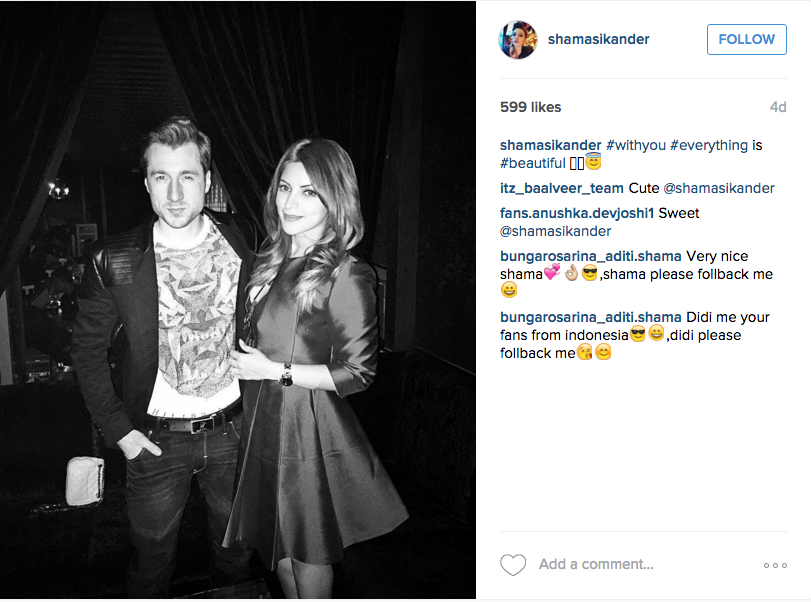Click the black-and-white post photo
Image resolution: width=811 pixels, height=602 pixels.
pyautogui.click(x=238, y=300)
